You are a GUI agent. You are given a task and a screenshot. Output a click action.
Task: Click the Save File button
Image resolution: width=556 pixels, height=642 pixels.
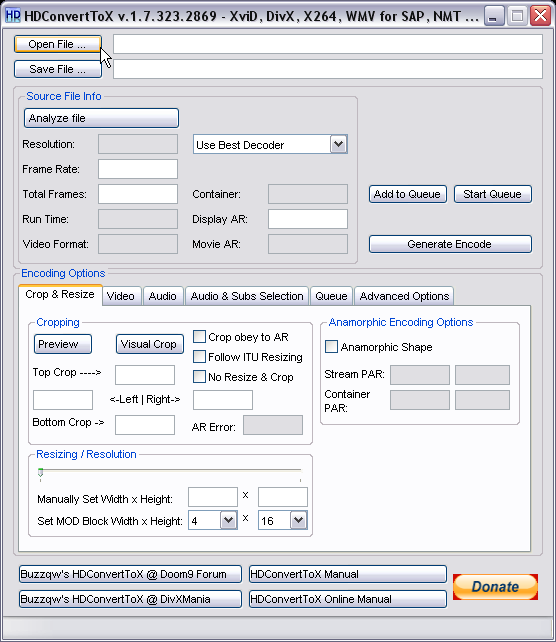point(58,69)
